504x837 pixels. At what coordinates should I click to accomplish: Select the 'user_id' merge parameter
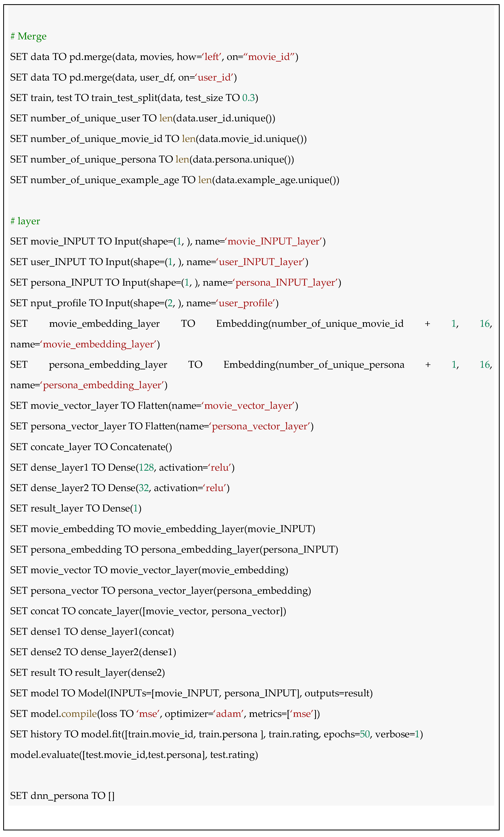[215, 77]
